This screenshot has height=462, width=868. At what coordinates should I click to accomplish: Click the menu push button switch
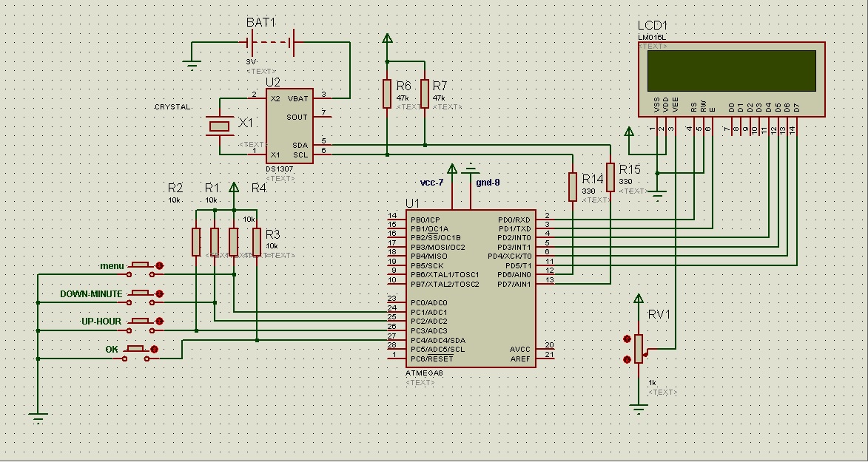coord(141,270)
